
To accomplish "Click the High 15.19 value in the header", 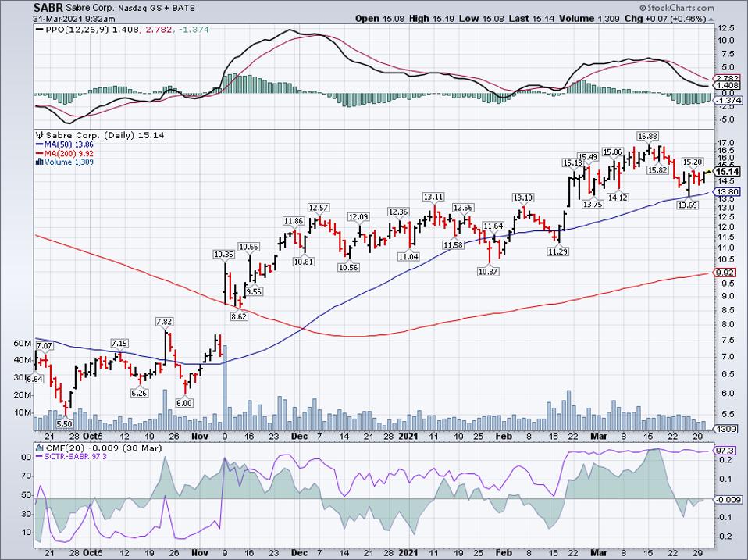I will (x=431, y=19).
